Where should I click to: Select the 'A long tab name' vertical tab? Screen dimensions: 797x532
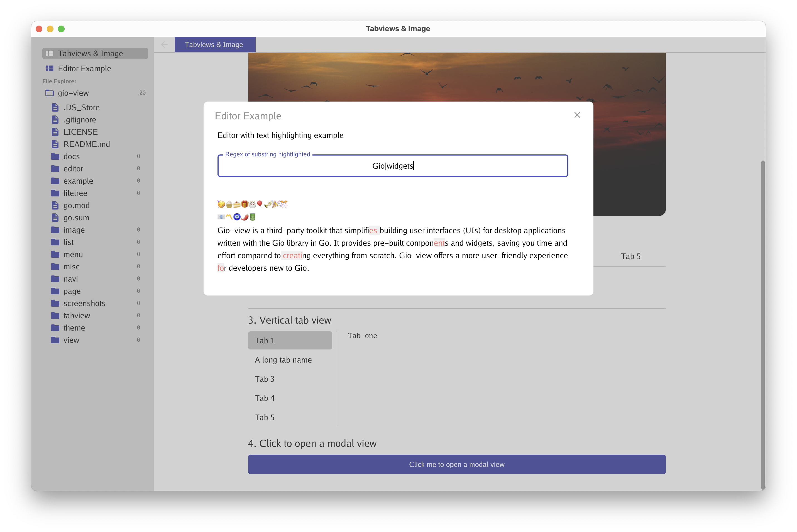(x=283, y=360)
